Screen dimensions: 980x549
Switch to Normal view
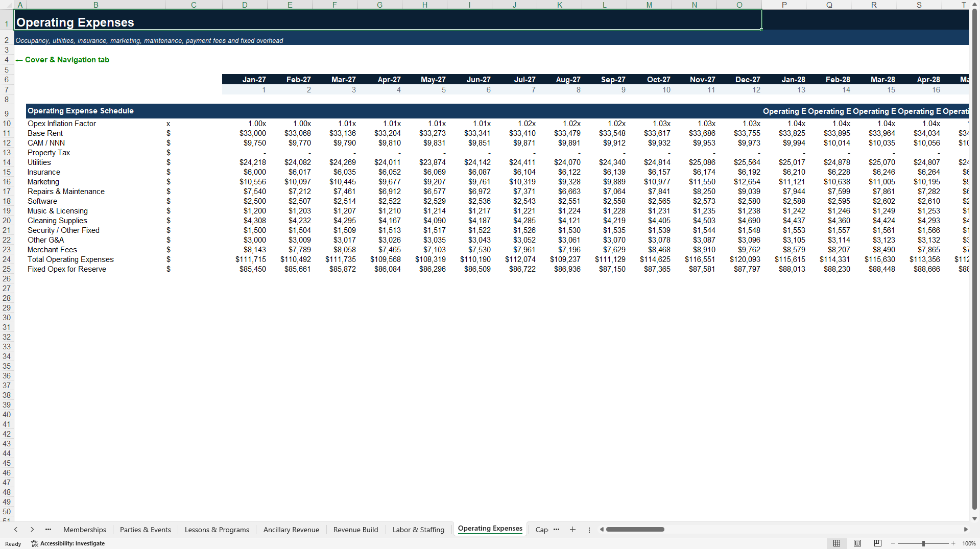point(836,543)
